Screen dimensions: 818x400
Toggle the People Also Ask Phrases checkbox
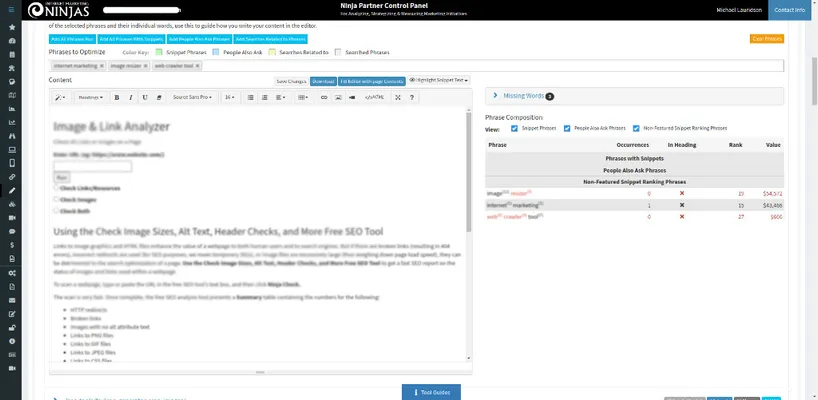tap(568, 128)
